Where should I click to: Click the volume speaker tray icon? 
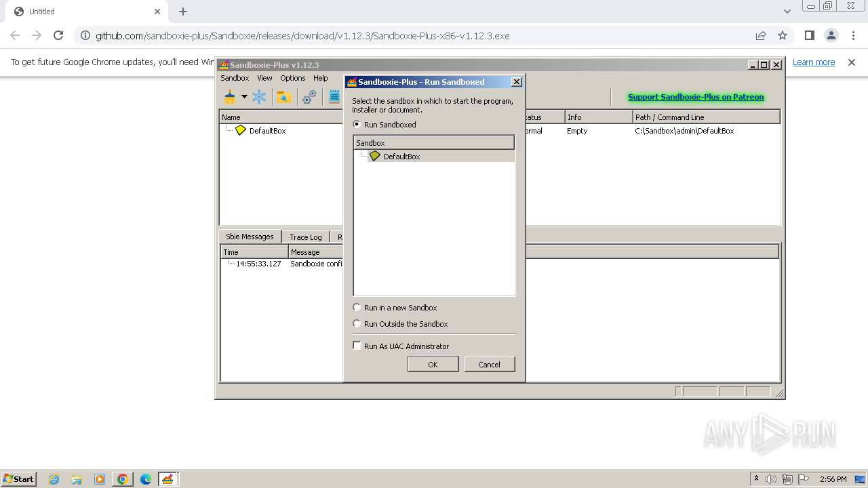(x=771, y=479)
